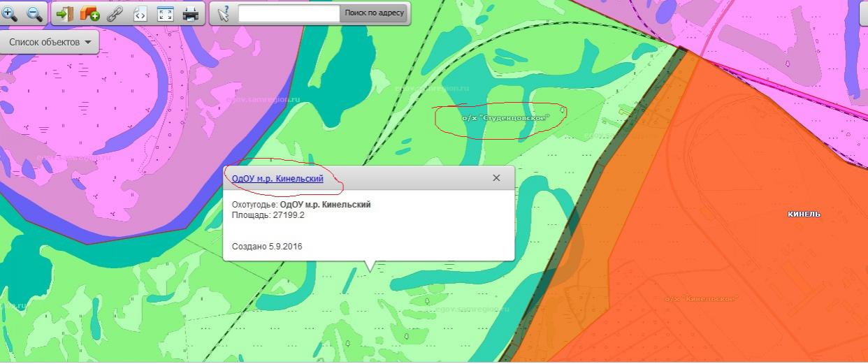Image resolution: width=868 pixels, height=364 pixels.
Task: Activate the object info cursor tool
Action: pyautogui.click(x=223, y=13)
